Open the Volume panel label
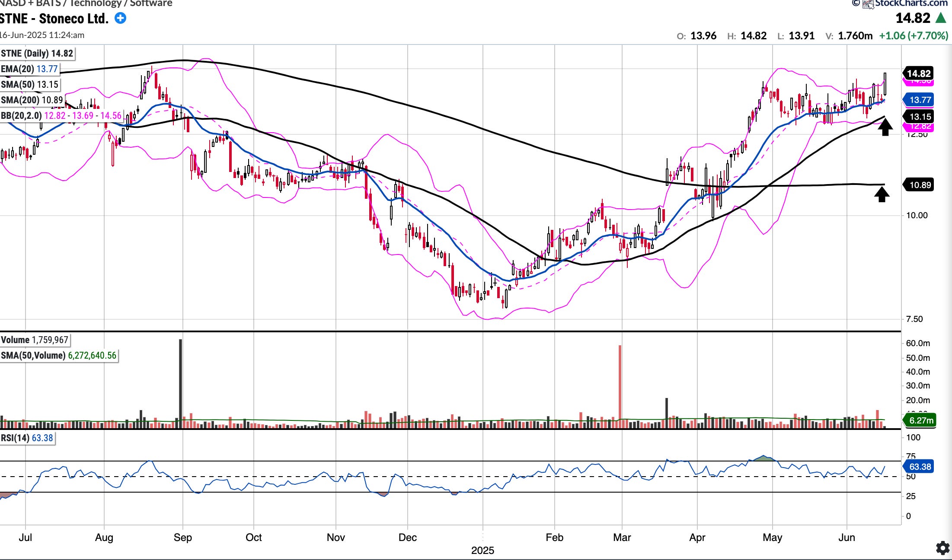This screenshot has width=952, height=560. [35, 340]
